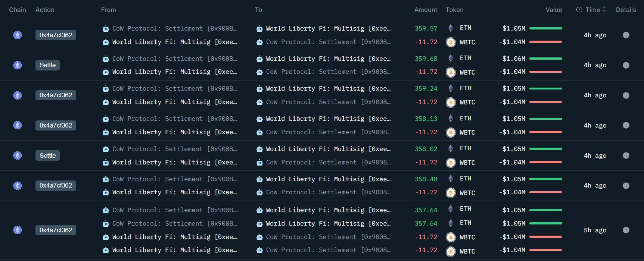This screenshot has height=261, width=644.
Task: Click ETH token icon beside 359.24 amount
Action: pos(451,88)
